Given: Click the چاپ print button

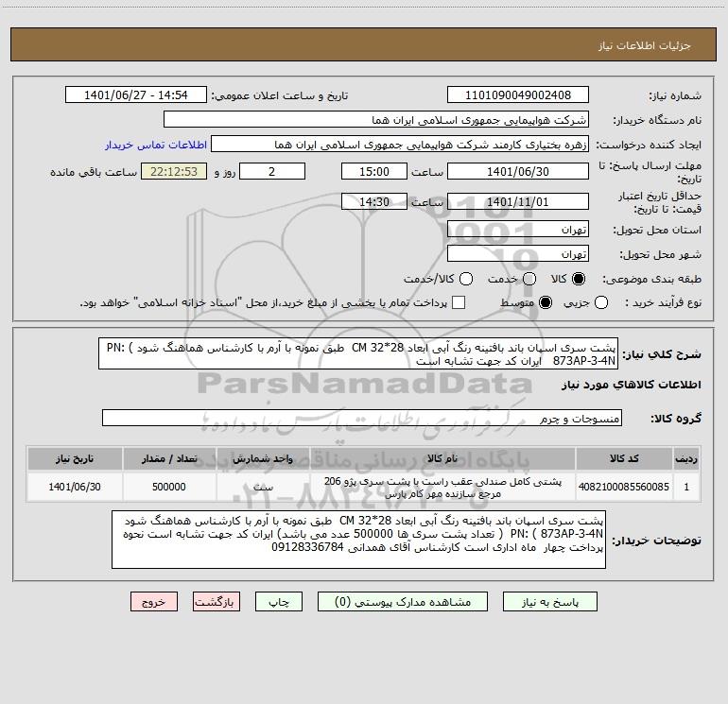Looking at the screenshot, I should [x=279, y=602].
